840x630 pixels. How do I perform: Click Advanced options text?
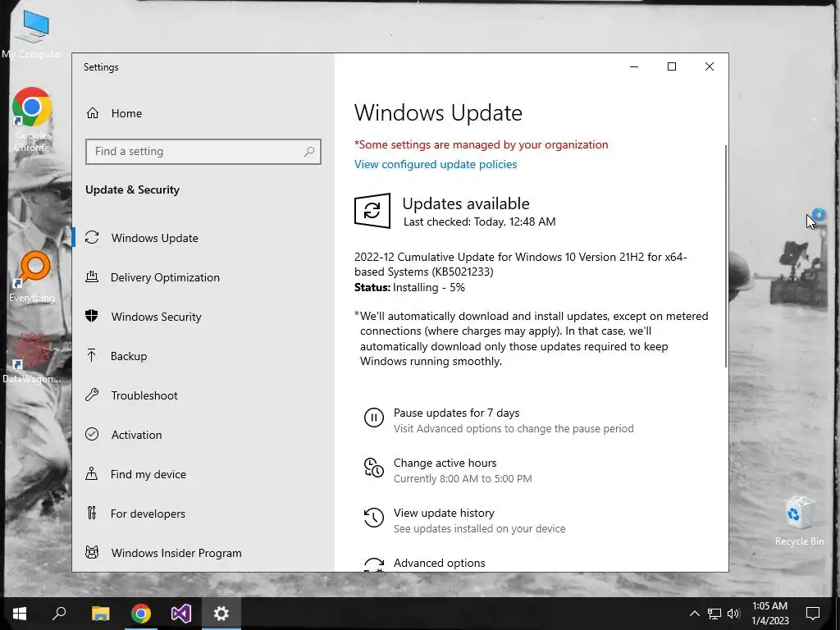click(x=440, y=563)
